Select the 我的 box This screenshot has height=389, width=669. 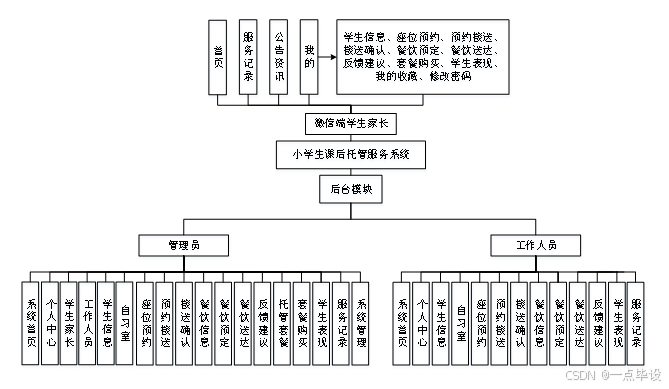[309, 57]
